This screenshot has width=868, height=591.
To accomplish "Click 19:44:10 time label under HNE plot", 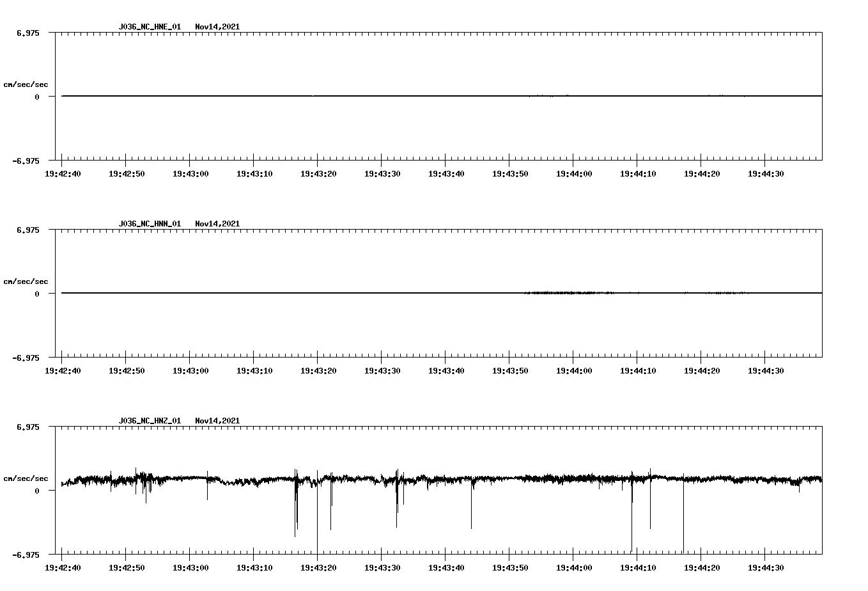I will pyautogui.click(x=638, y=174).
